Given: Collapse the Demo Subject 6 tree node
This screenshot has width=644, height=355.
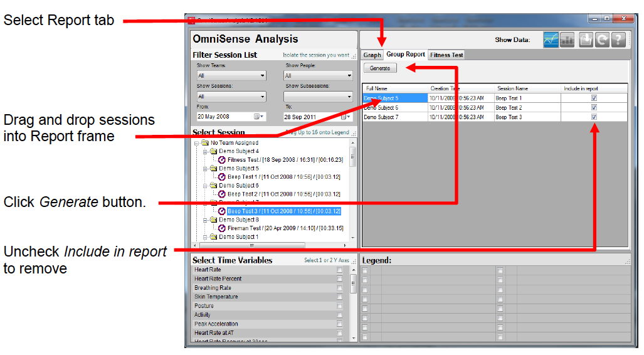Looking at the screenshot, I should pyautogui.click(x=205, y=186).
